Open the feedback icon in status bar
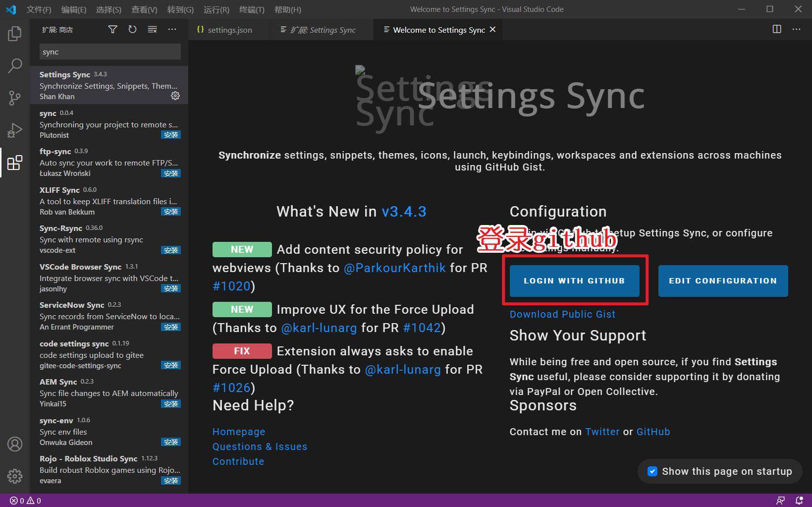 [780, 501]
